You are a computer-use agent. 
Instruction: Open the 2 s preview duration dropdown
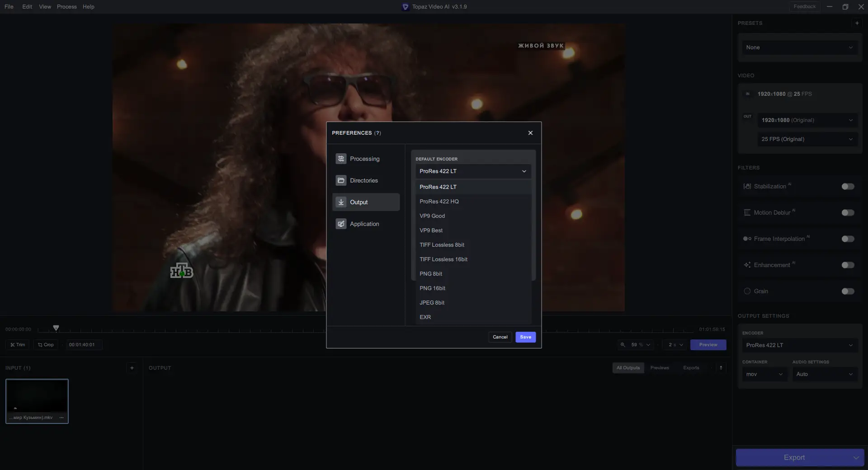[675, 345]
